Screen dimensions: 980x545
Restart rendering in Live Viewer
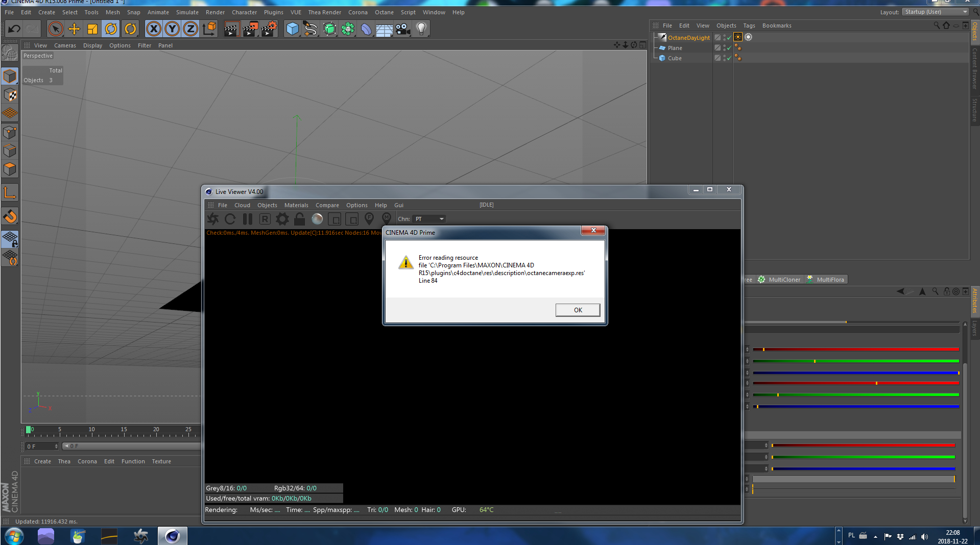tap(230, 219)
